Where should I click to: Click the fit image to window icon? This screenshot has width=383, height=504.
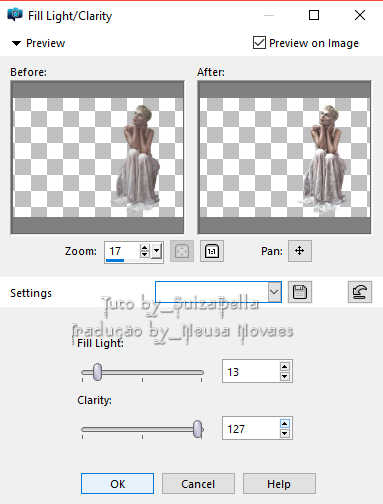[x=182, y=251]
